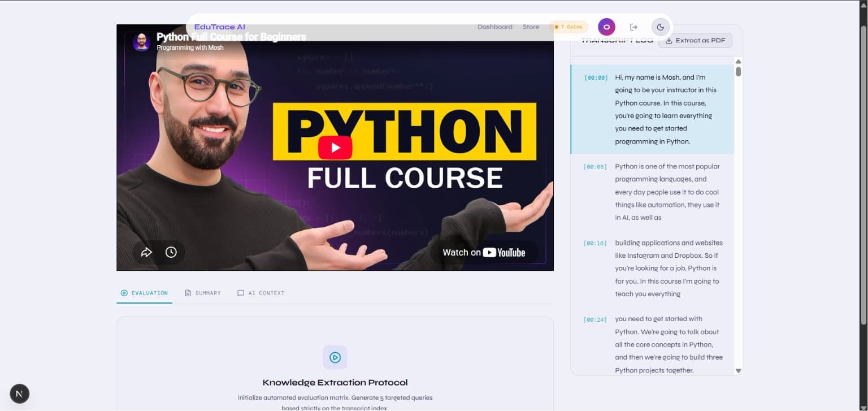Click the Extract as PDF button
Screen dimensions: 868x411
click(x=695, y=41)
